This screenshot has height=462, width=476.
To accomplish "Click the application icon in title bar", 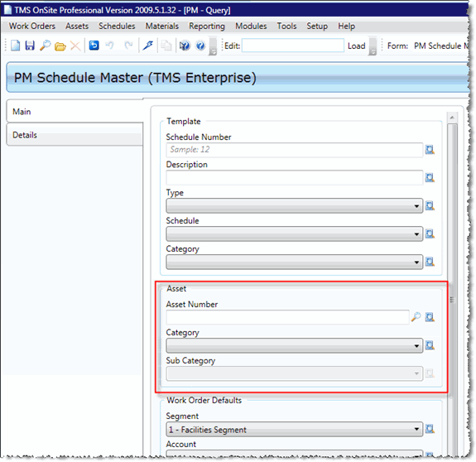I will (x=7, y=10).
